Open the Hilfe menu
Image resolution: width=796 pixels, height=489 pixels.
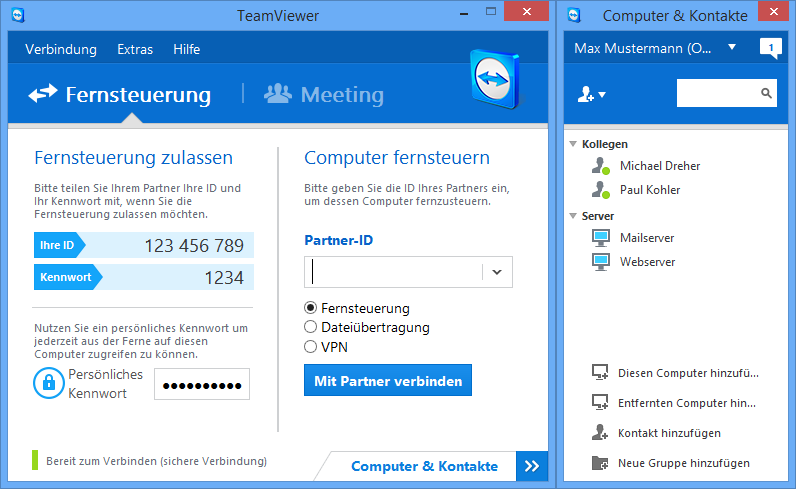tap(186, 49)
